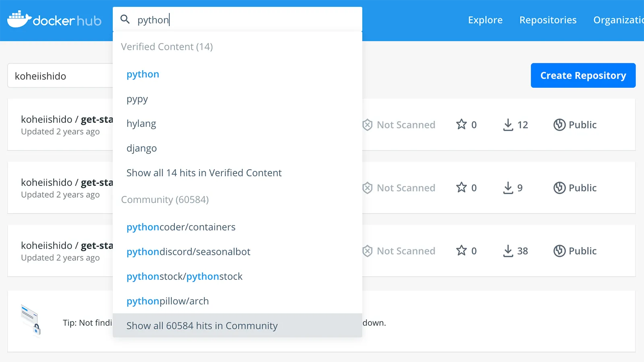Viewport: 644px width, 362px height.
Task: Click the Public globe icon in the 9-downloads row
Action: tap(559, 188)
